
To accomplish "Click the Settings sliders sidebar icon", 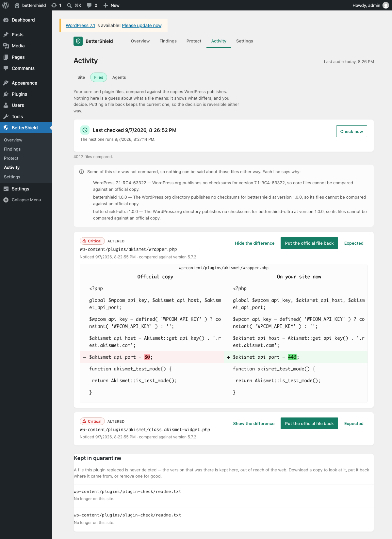I will click(6, 189).
